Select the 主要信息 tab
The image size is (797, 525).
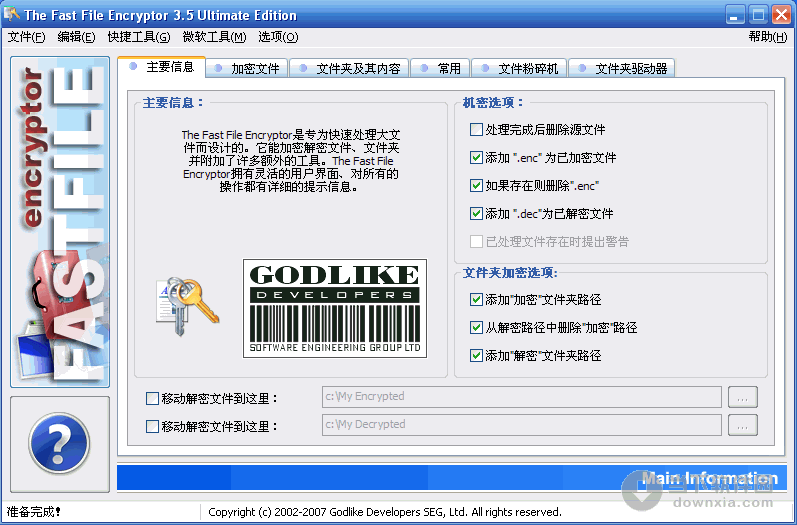click(162, 67)
